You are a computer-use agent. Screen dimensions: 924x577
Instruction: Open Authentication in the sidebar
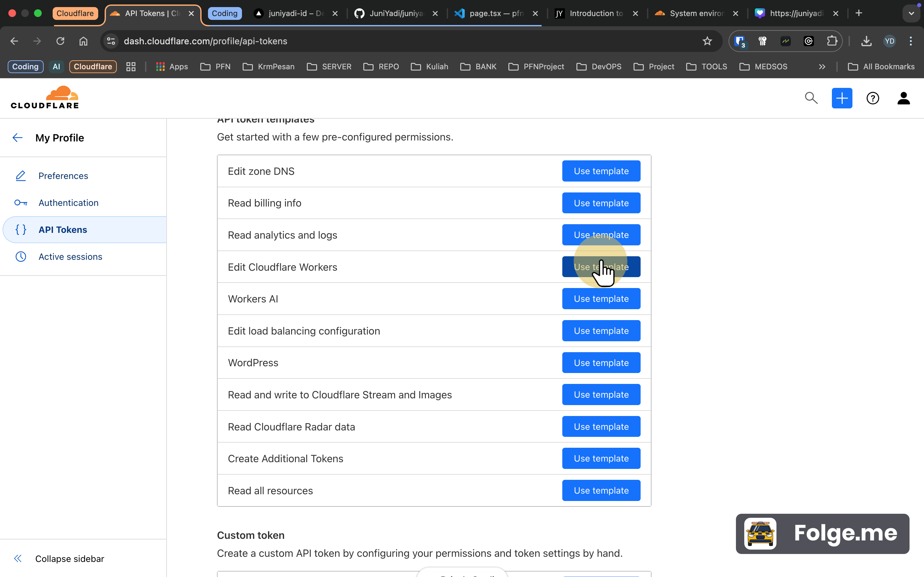(68, 203)
